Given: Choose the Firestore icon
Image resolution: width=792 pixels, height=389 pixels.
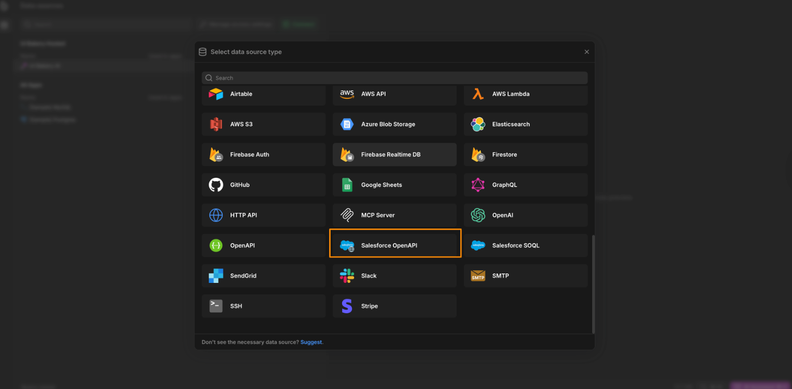Looking at the screenshot, I should pyautogui.click(x=478, y=155).
